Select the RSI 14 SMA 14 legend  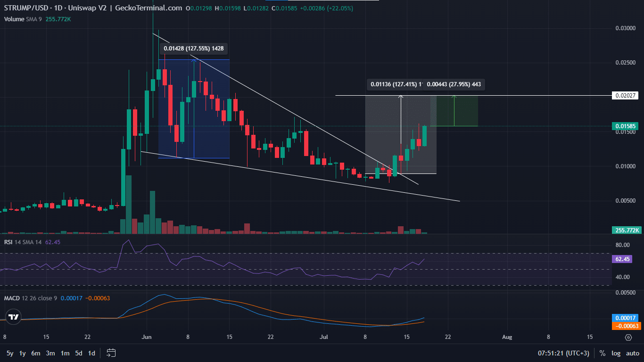click(x=23, y=242)
